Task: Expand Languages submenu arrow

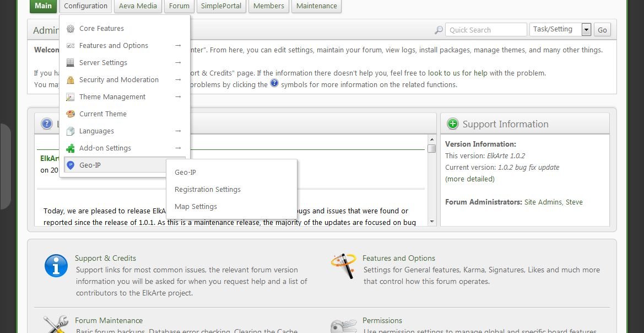Action: (x=178, y=131)
